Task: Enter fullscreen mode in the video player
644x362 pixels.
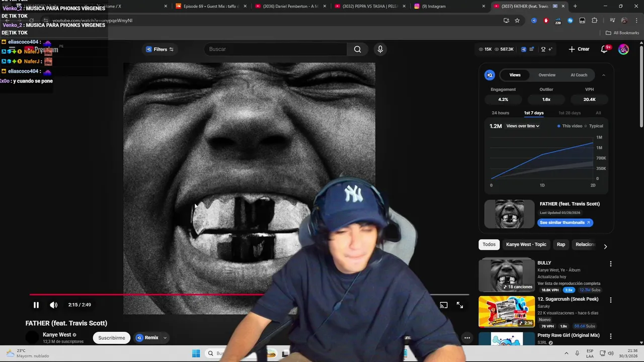Action: (x=460, y=305)
